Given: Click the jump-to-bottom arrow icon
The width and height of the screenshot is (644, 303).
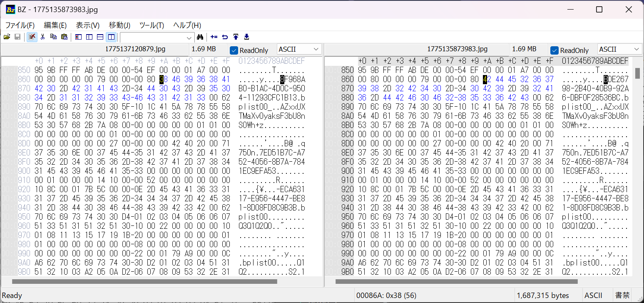Looking at the screenshot, I should [x=246, y=37].
